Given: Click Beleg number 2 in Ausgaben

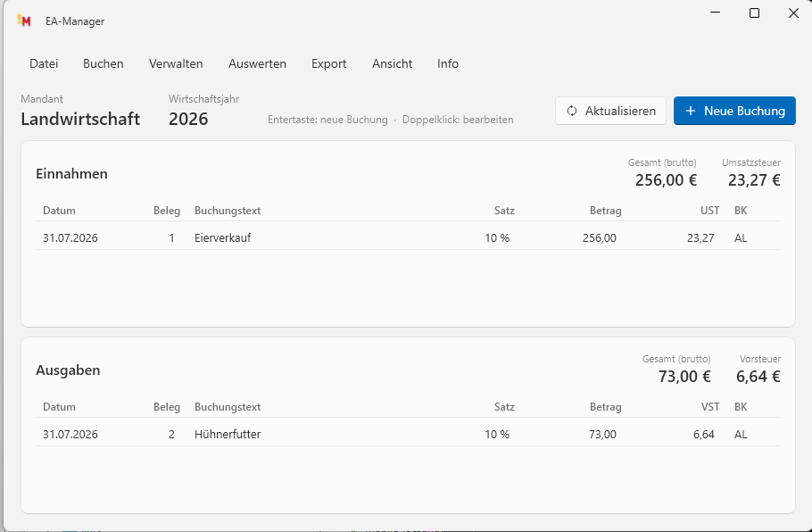Looking at the screenshot, I should [x=171, y=435].
